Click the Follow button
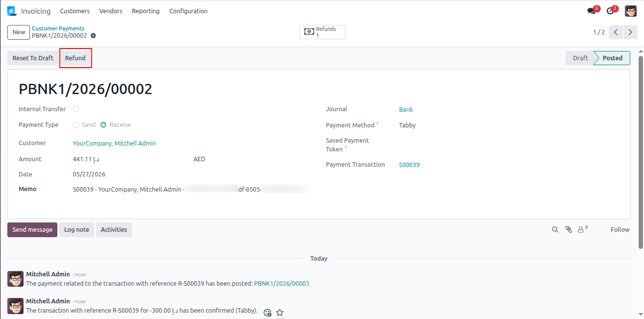This screenshot has height=319, width=644. 620,229
